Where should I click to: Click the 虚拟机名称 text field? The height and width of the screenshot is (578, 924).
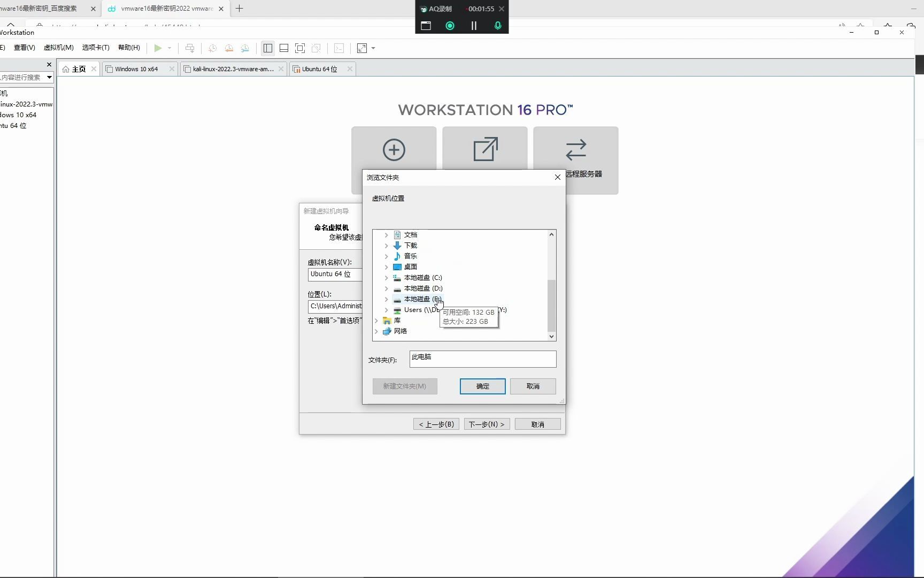(335, 274)
